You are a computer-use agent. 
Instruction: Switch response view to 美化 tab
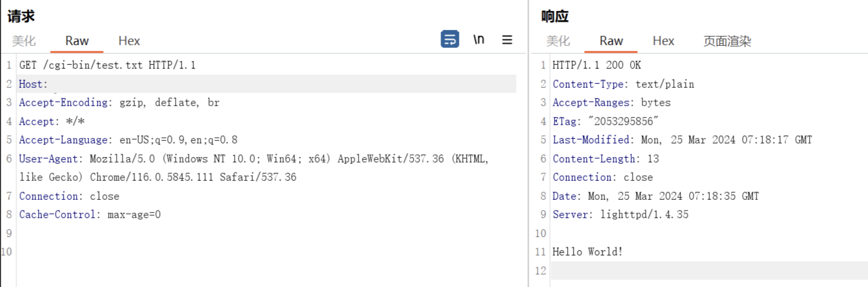[x=559, y=41]
